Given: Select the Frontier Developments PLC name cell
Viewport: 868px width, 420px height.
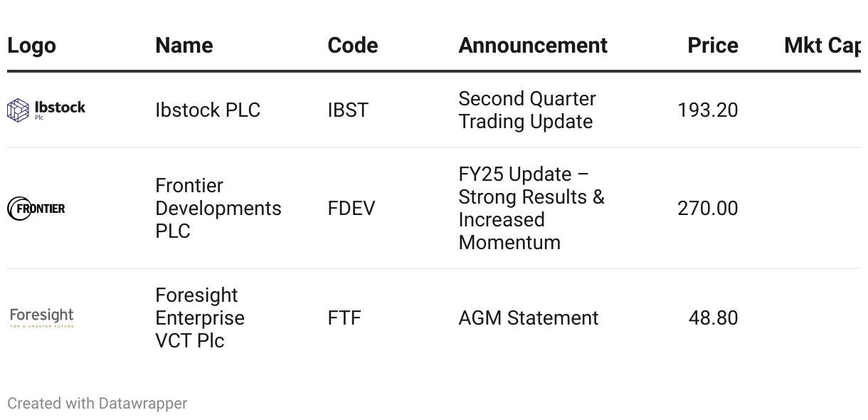Looking at the screenshot, I should point(218,209).
